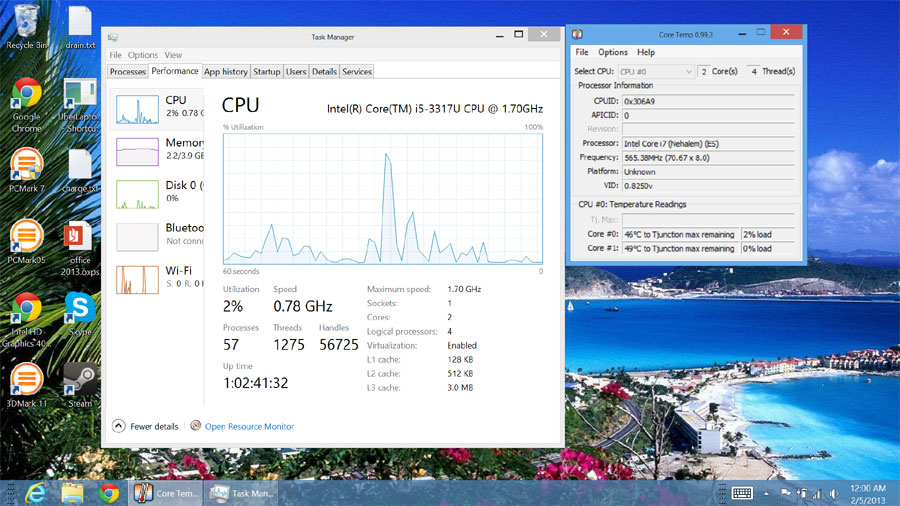Open Task Manager File menu
The width and height of the screenshot is (900, 506).
pyautogui.click(x=115, y=55)
